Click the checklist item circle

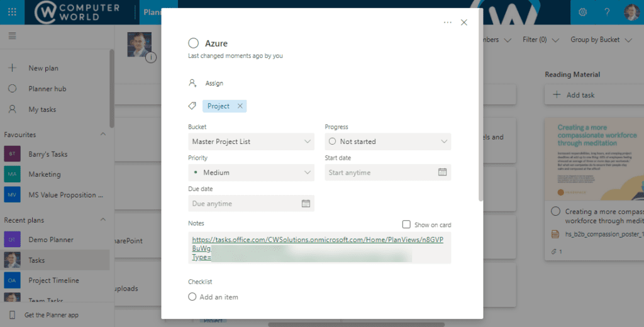(192, 297)
